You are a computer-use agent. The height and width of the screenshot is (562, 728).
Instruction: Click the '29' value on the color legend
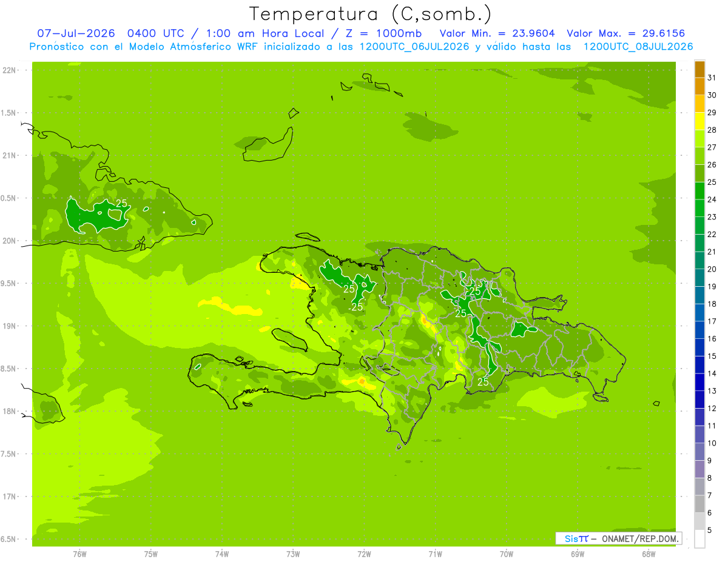(x=712, y=113)
